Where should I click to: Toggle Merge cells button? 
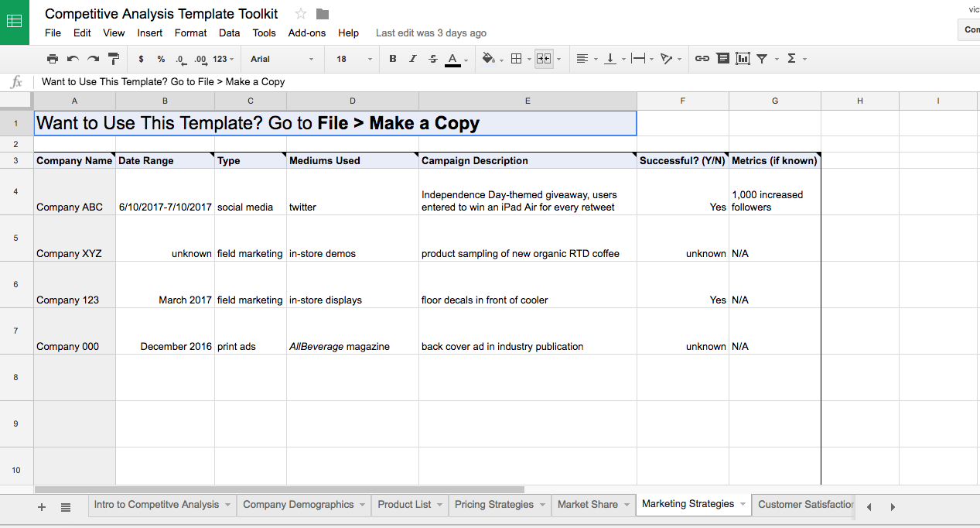pyautogui.click(x=544, y=59)
